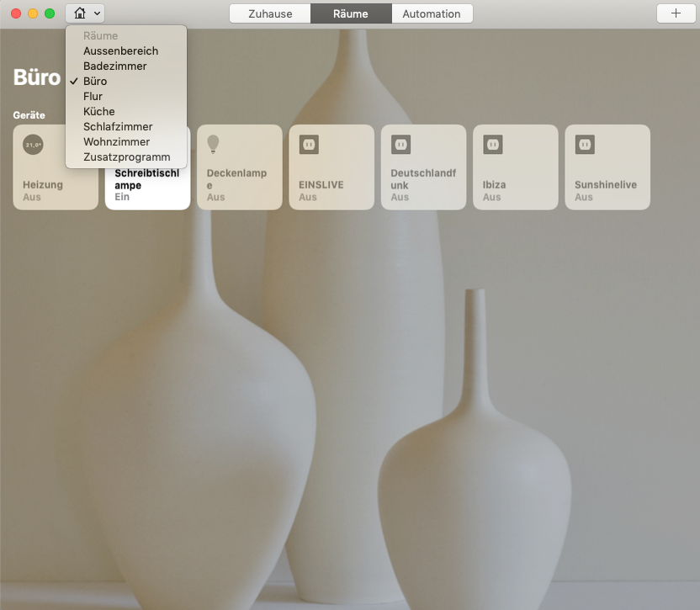Screen dimensions: 700x610
Task: Turn off the Schreibtischlampe tile
Action: tap(147, 190)
